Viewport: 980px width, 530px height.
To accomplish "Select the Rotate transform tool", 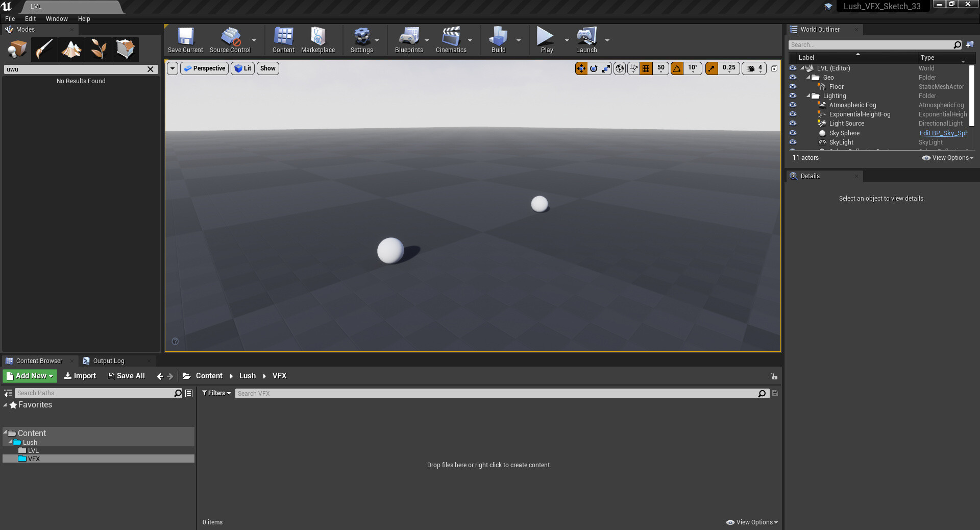I will click(x=594, y=68).
